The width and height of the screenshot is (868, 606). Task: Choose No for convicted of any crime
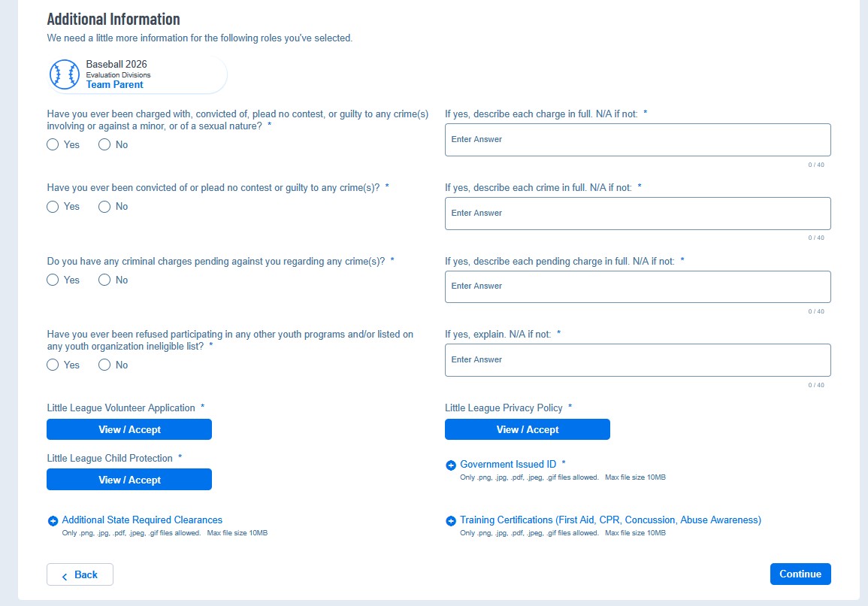click(104, 207)
